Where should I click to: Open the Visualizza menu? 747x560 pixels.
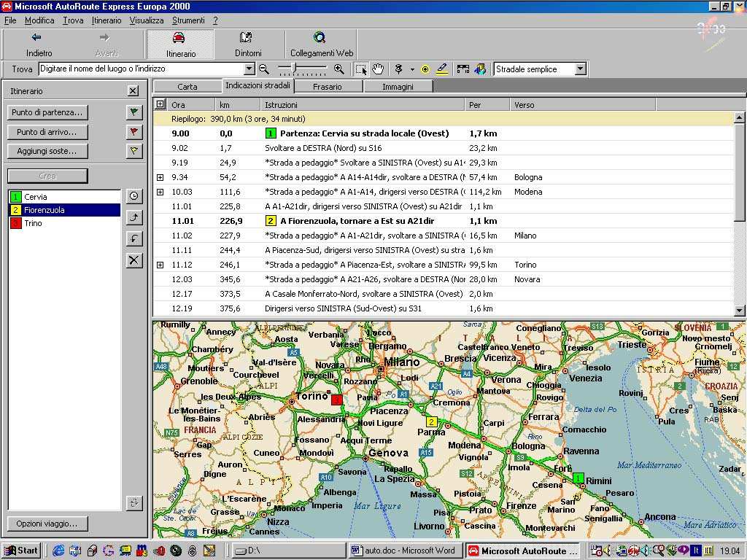pos(146,20)
